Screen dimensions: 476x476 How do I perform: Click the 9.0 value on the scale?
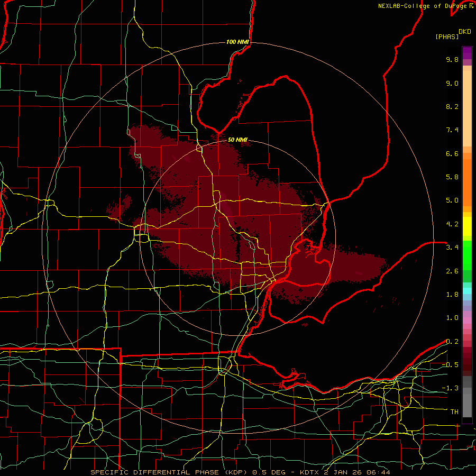tap(452, 83)
